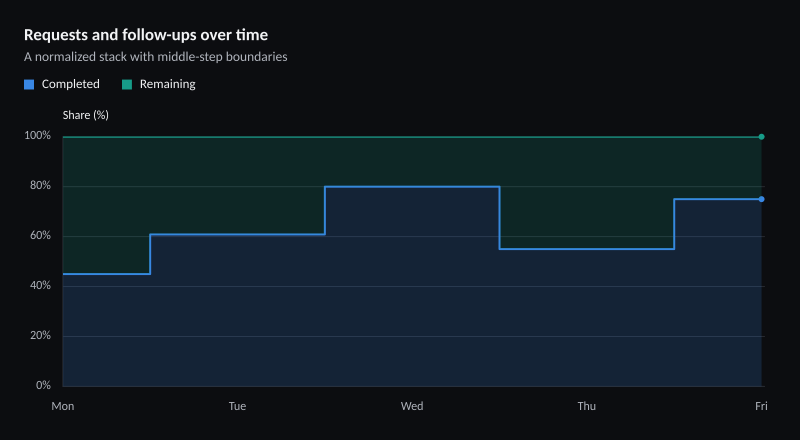Click the blue Completed legend swatch
Viewport: 800px width, 440px height.
point(29,84)
